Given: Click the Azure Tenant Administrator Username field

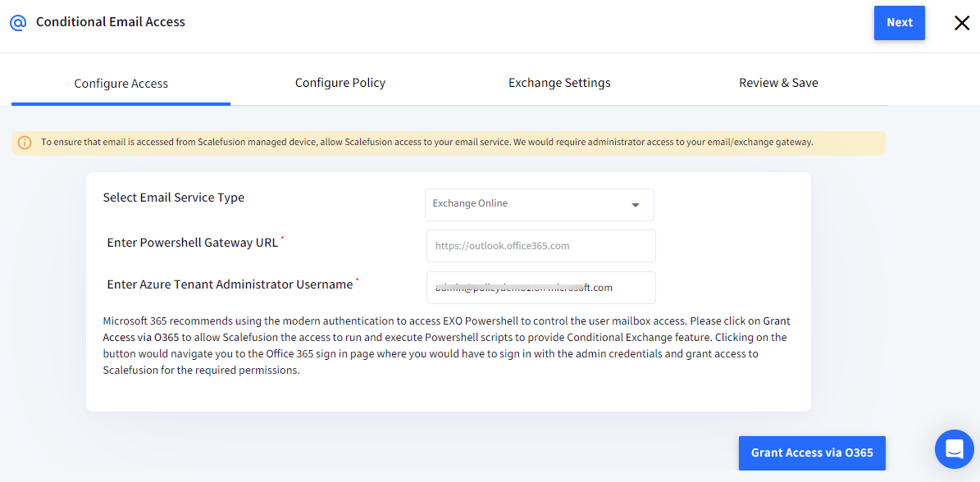Looking at the screenshot, I should pyautogui.click(x=541, y=287).
